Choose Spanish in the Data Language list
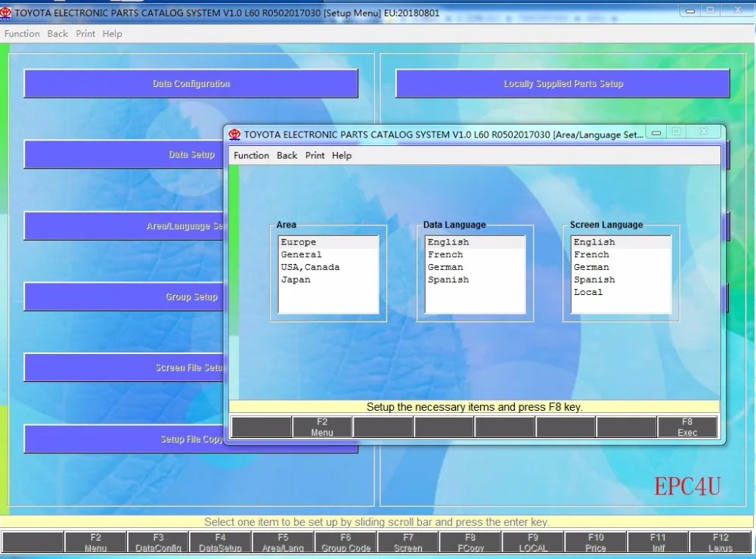This screenshot has width=756, height=559. tap(475, 280)
